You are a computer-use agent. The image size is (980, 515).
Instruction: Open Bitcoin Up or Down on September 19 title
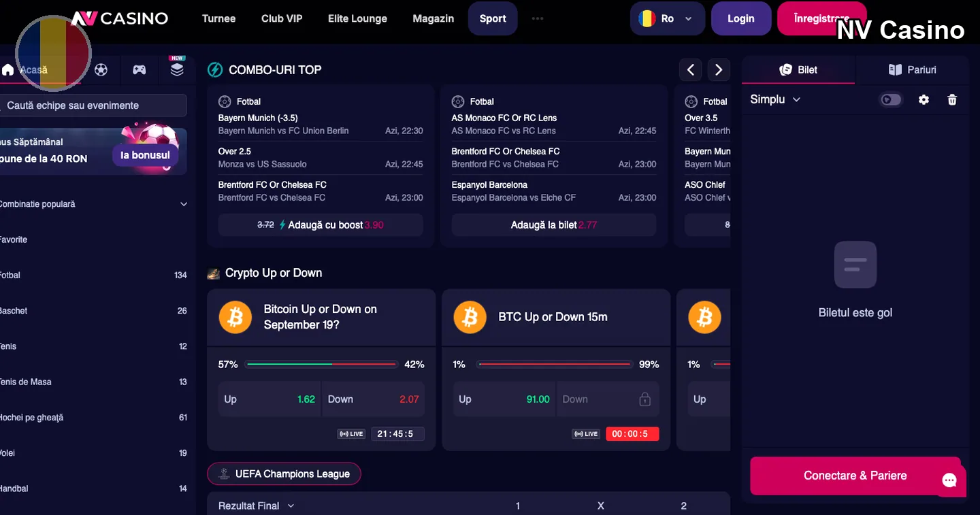[x=321, y=317]
